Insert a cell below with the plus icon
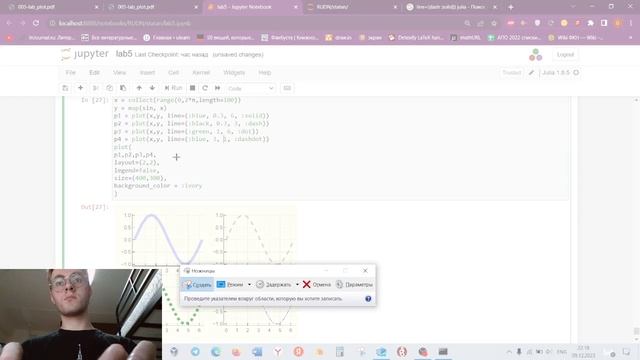640x360 pixels. point(80,88)
